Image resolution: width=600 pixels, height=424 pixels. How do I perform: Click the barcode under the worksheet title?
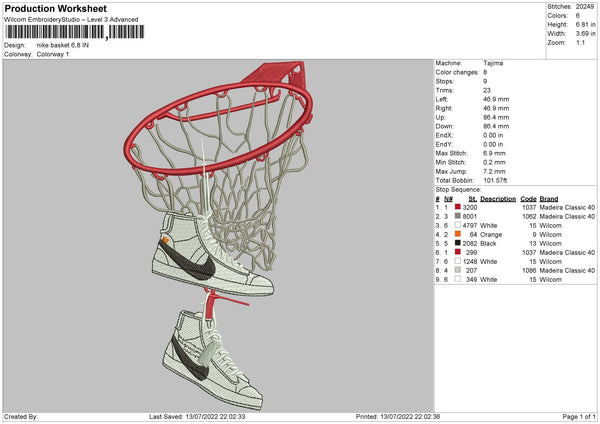75,32
